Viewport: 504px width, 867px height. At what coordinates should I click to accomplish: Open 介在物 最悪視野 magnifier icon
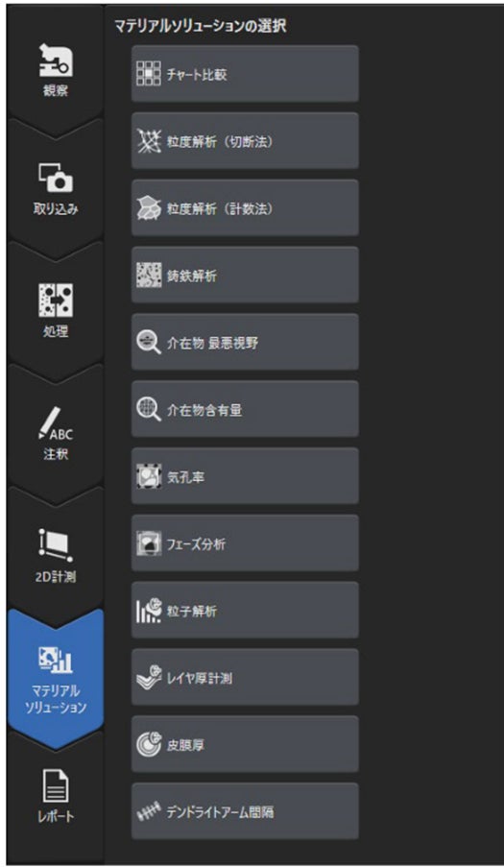148,342
